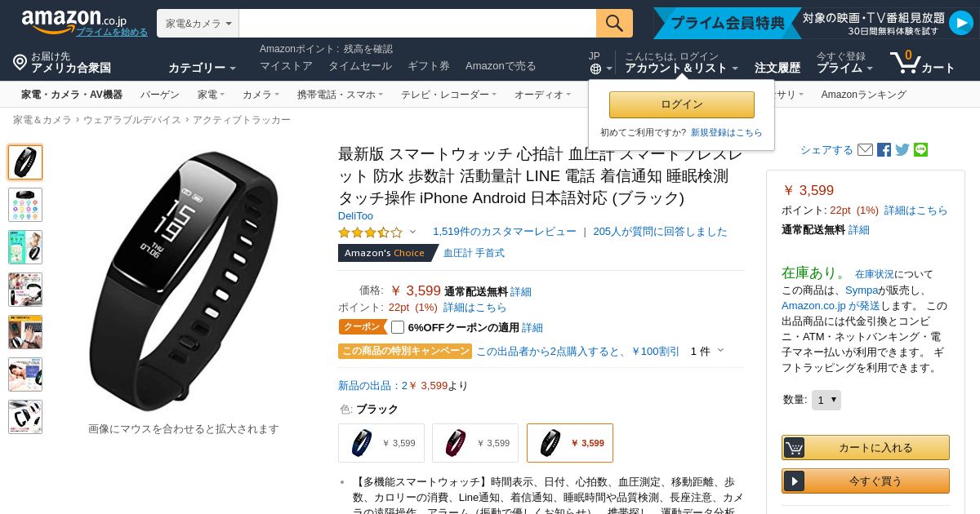Expand the star rating breakdown chevron

[412, 232]
